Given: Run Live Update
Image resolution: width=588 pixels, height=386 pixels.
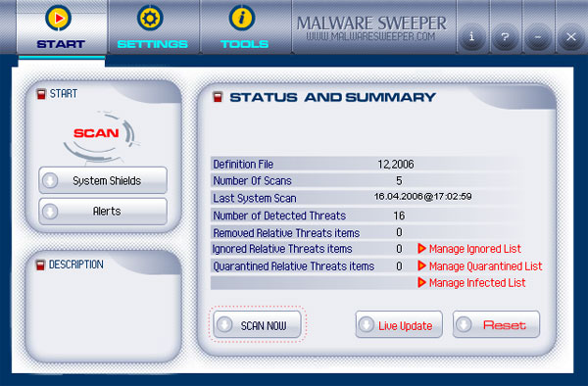Looking at the screenshot, I should point(399,324).
